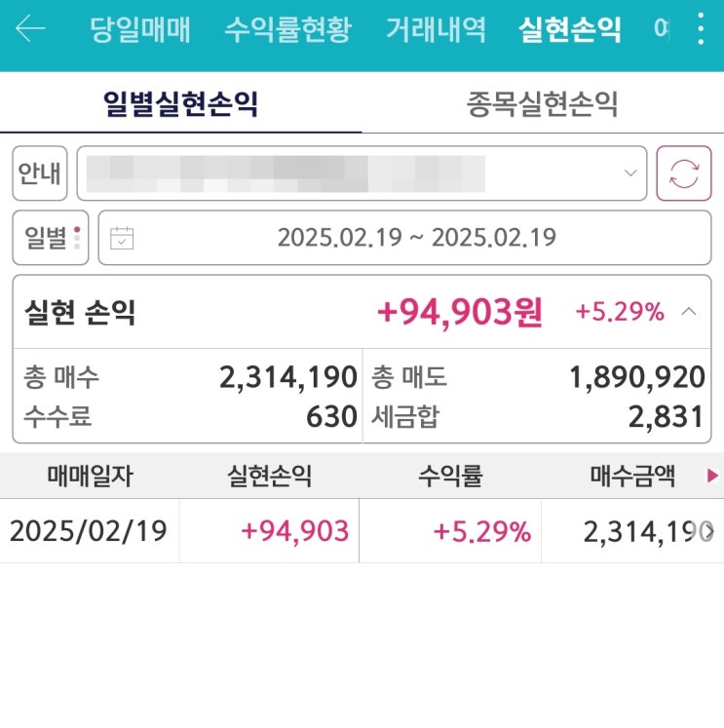The height and width of the screenshot is (728, 724).
Task: Open the three-dot more options menu
Action: click(x=700, y=29)
